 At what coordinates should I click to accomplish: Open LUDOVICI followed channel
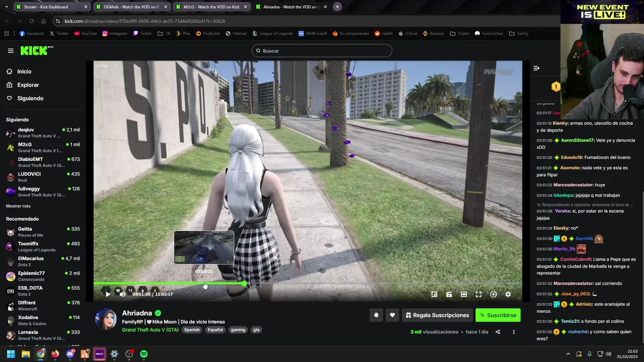pos(43,176)
